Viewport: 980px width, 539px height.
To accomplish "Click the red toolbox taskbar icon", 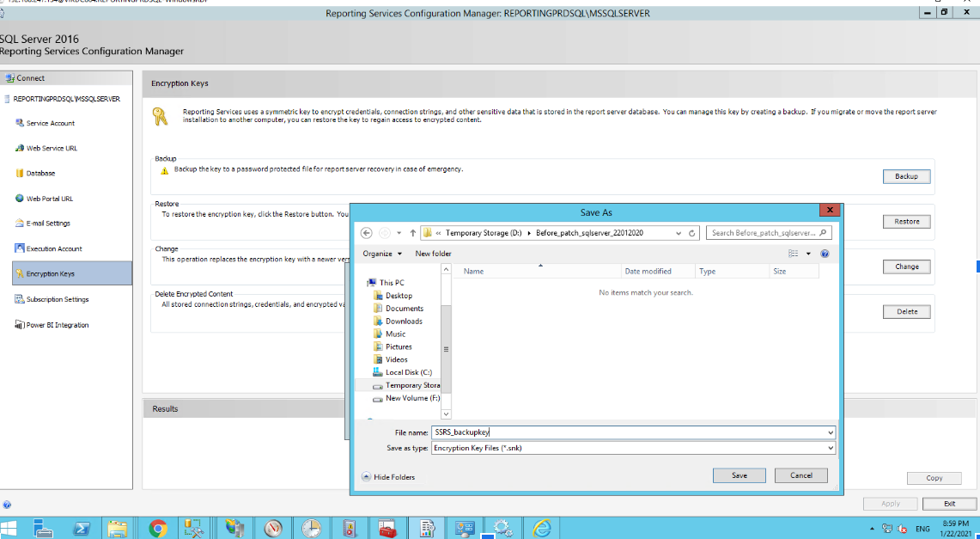I will pyautogui.click(x=389, y=529).
